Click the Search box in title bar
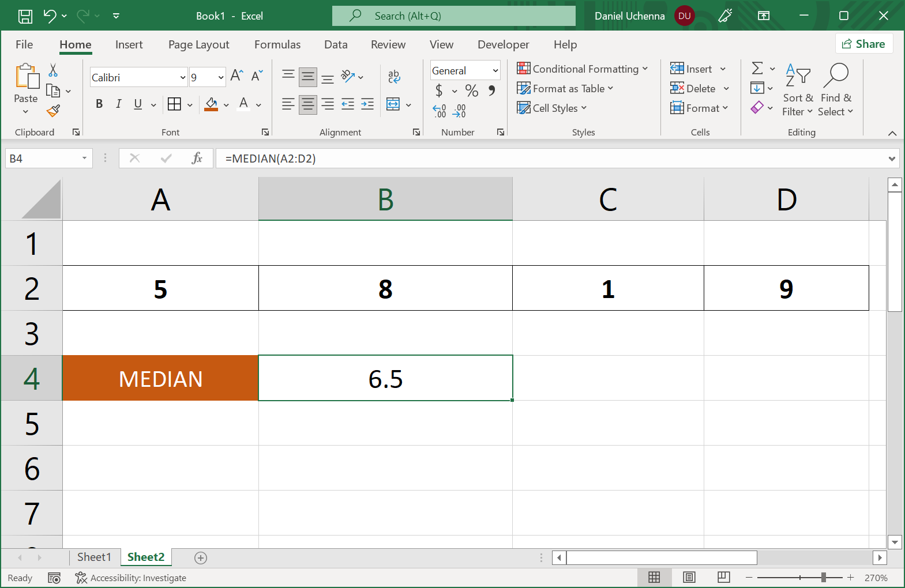Viewport: 905px width, 588px height. (x=453, y=16)
